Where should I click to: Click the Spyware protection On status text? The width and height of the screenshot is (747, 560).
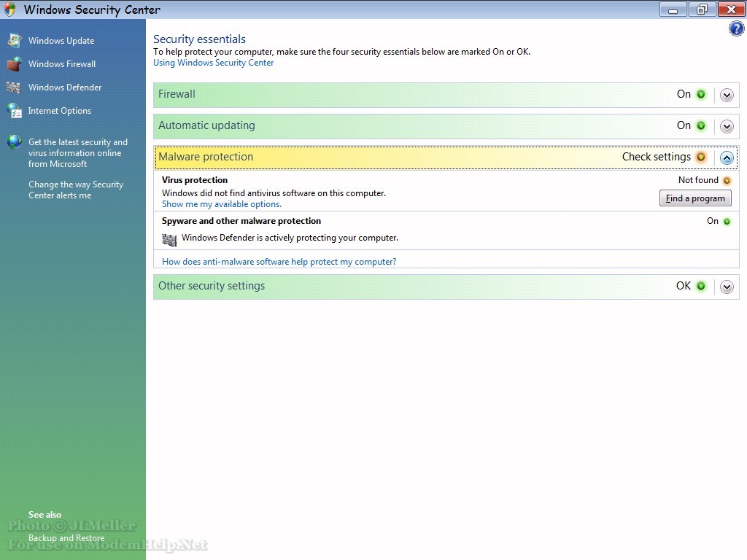(713, 221)
